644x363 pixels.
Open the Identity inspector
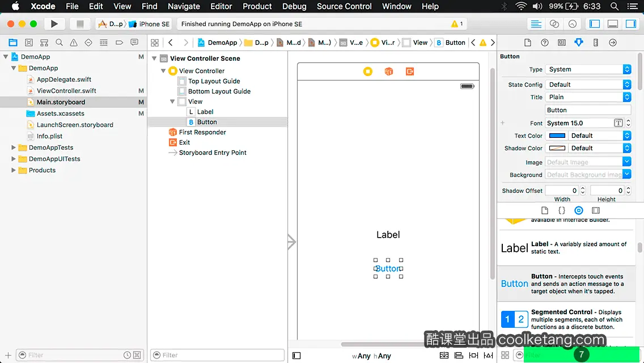[x=561, y=43]
